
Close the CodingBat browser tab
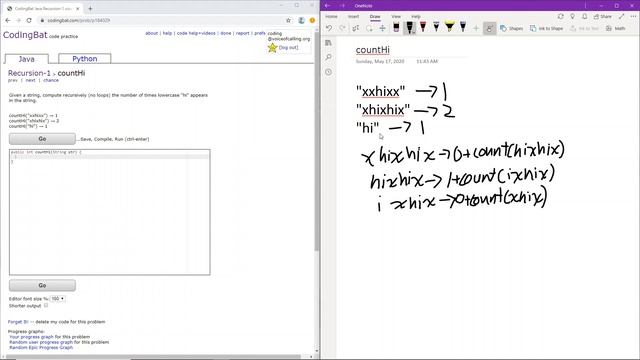[x=78, y=8]
